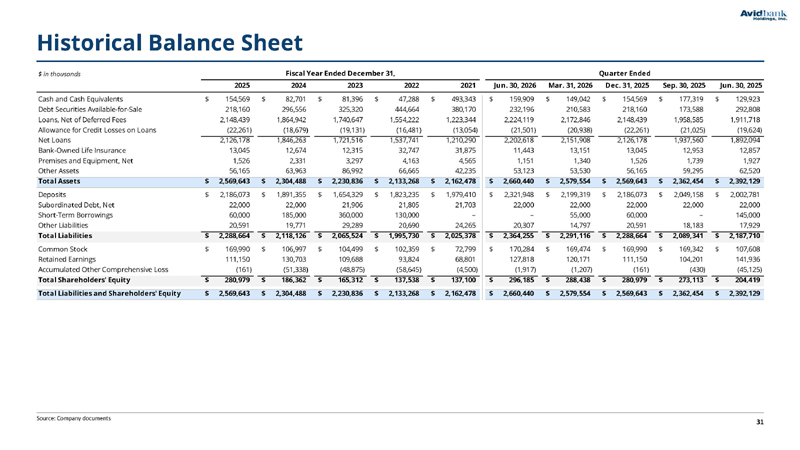Click 2024 deposits value 1,891,355
The image size is (800, 450).
pyautogui.click(x=291, y=194)
